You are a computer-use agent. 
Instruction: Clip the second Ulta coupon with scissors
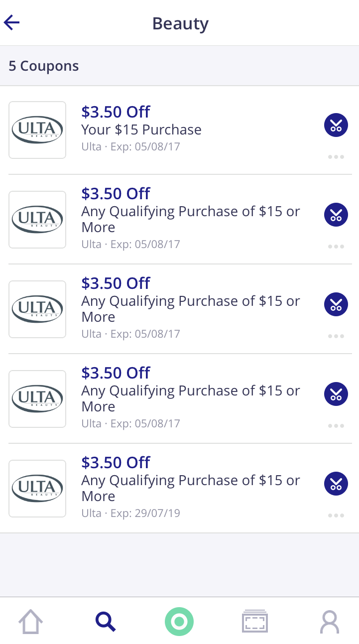point(336,215)
